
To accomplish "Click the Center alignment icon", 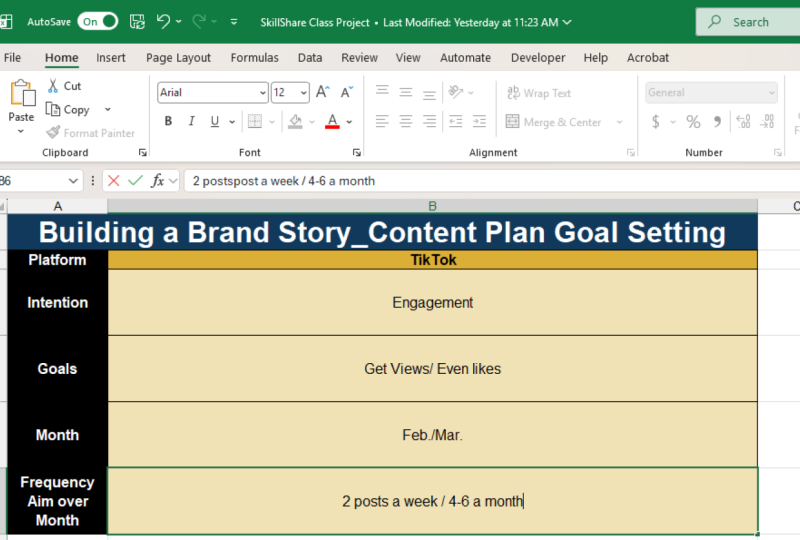I will click(x=406, y=121).
